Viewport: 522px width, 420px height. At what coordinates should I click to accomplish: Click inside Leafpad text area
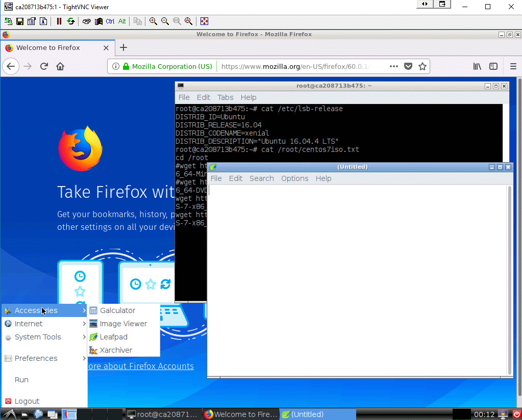(x=357, y=280)
